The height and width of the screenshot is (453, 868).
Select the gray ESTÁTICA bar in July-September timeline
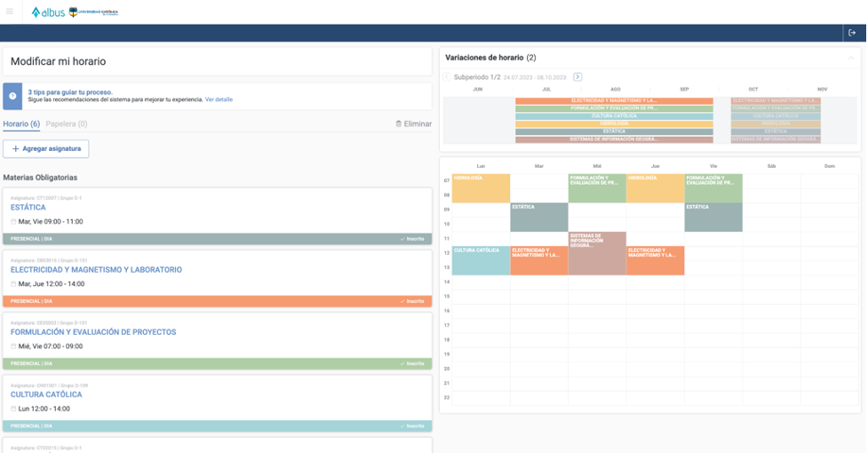614,131
